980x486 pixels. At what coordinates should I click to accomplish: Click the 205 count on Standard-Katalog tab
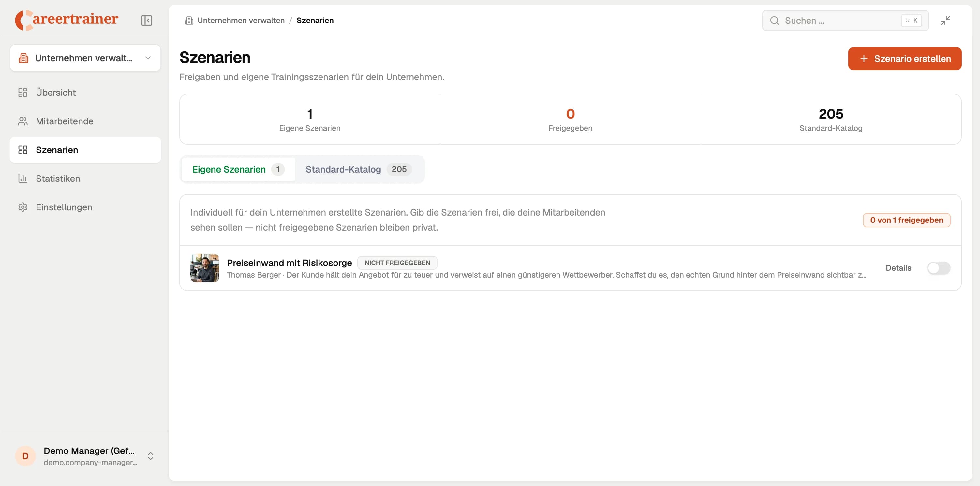click(x=399, y=169)
